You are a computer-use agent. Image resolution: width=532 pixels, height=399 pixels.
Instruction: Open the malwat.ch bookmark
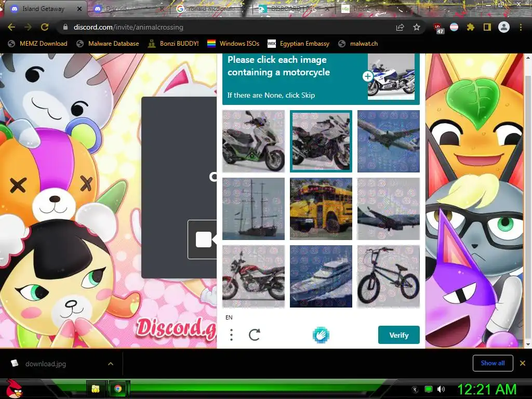358,44
